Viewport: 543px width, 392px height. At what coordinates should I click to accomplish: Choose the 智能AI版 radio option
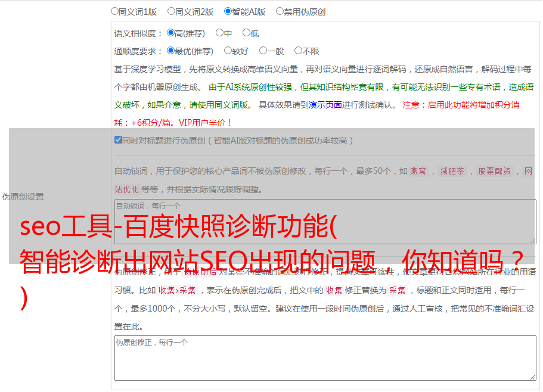point(228,11)
